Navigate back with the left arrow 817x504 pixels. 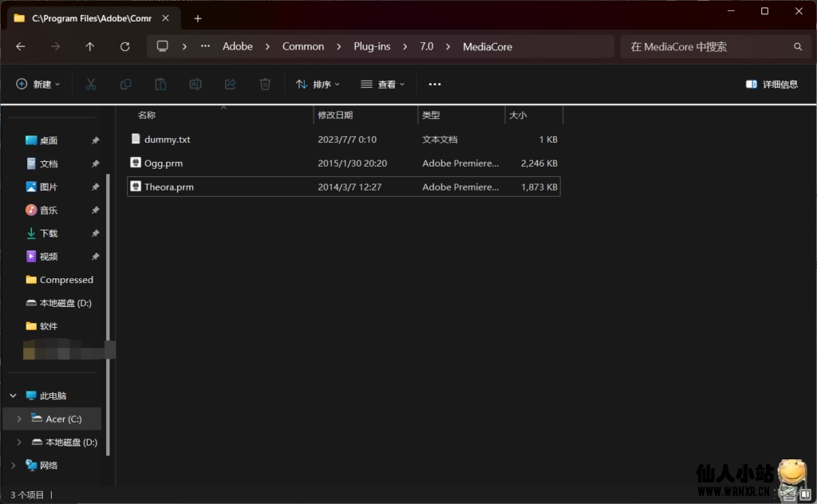(21, 47)
